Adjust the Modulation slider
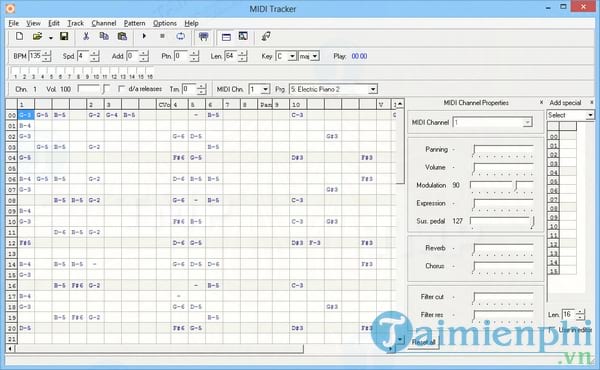Viewport: 600px width, 370px height. 502,186
